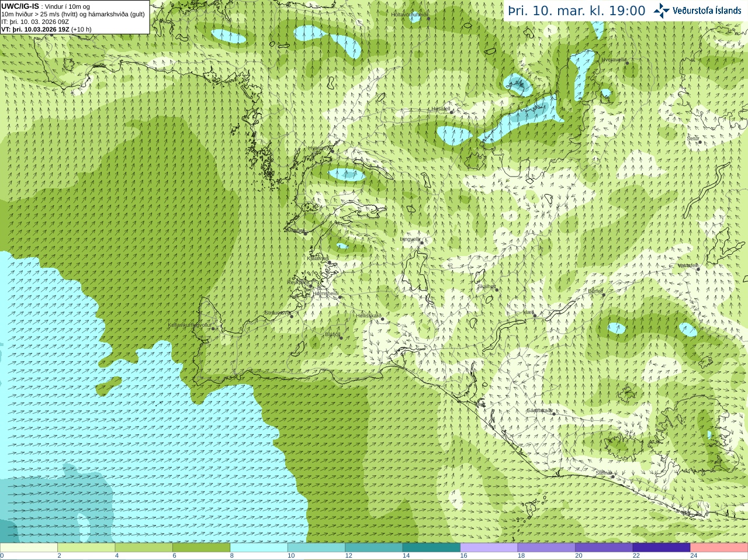This screenshot has height=560, width=748.
Task: Click the light green 4–6 m/s legend swatch
Action: tap(144, 548)
